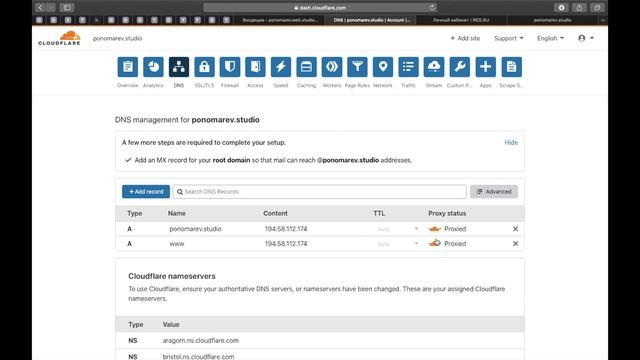640x360 pixels.
Task: Show Safari tab overview icon
Action: coord(597,7)
